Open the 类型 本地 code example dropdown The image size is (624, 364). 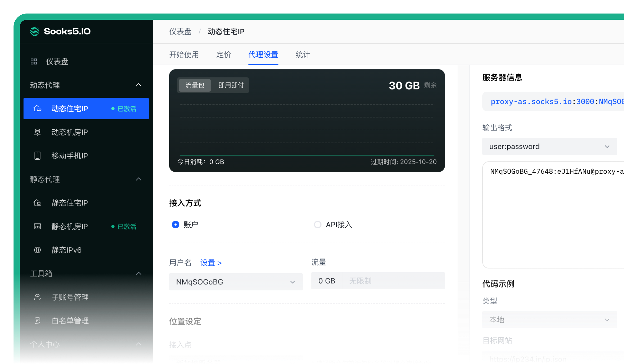[x=549, y=320]
